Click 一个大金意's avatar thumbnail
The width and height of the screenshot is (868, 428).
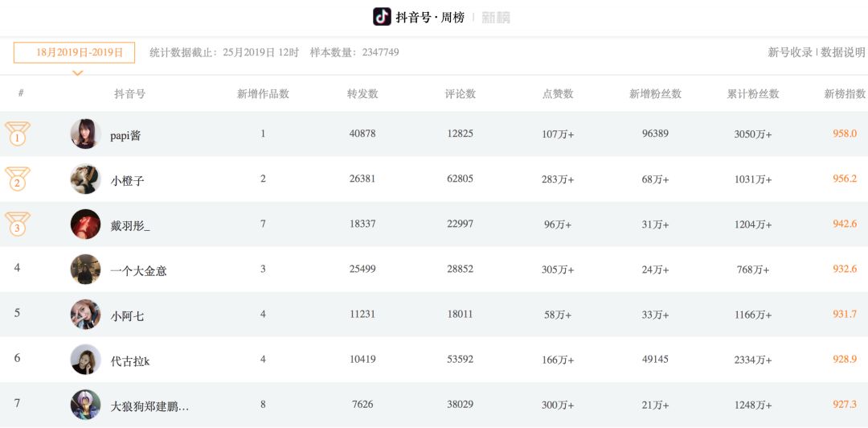point(85,270)
